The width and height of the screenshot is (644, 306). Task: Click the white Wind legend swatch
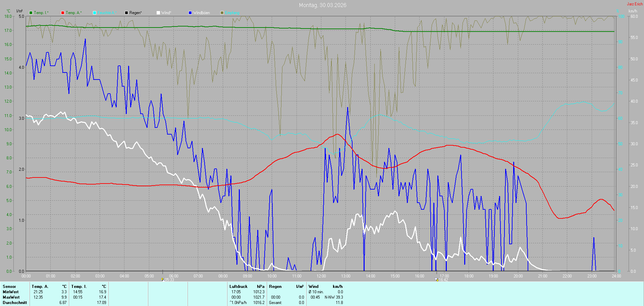coord(158,13)
